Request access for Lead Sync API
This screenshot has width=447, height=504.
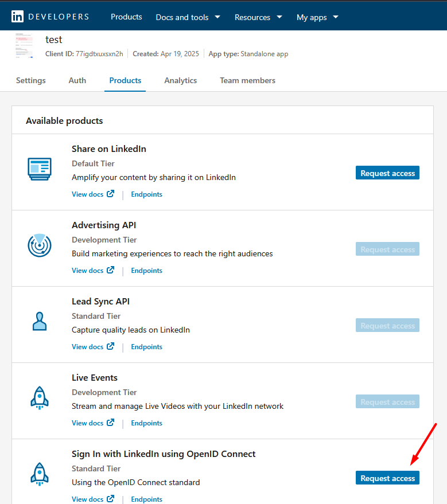[x=387, y=325]
